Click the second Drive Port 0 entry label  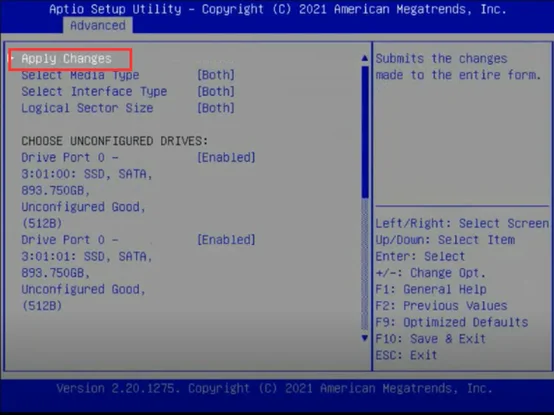tap(70, 240)
